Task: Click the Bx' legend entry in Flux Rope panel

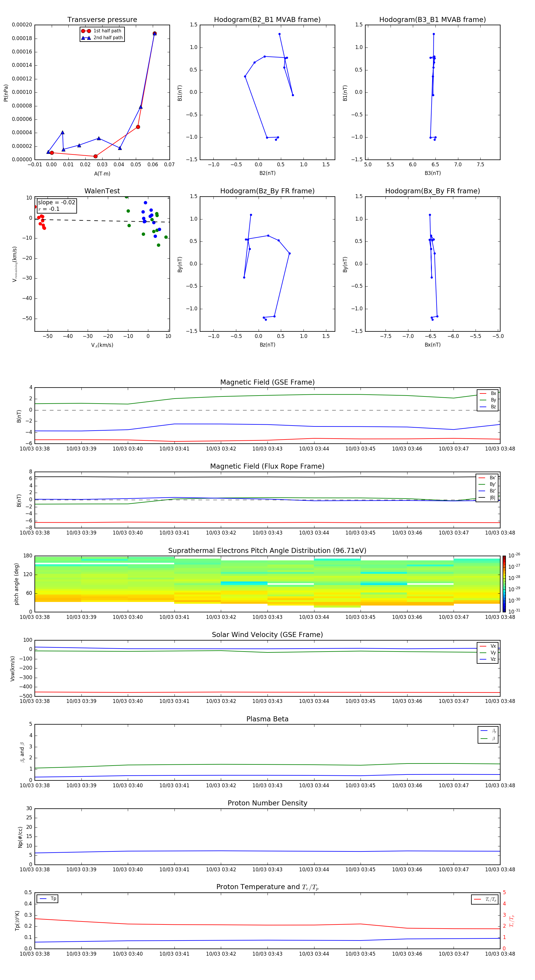Action: [x=487, y=478]
